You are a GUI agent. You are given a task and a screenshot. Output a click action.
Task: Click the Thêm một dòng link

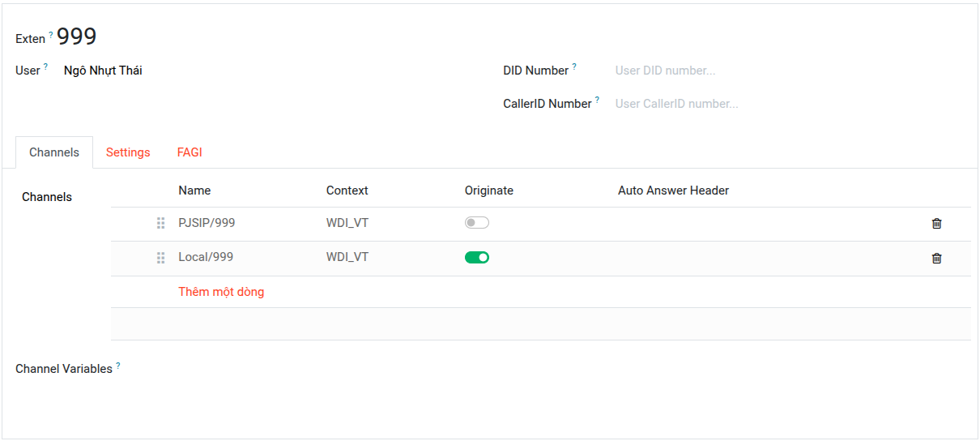point(221,292)
